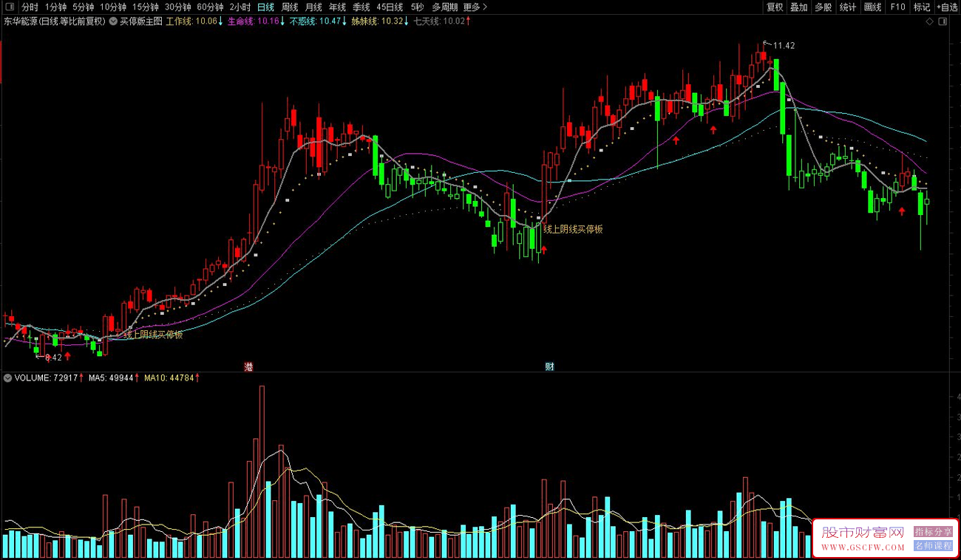Screen dimensions: 961x560
Task: Click the MA10 44784 volume label
Action: coord(172,378)
